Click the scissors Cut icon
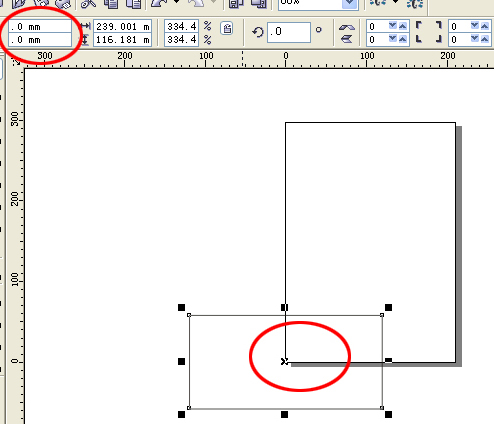Image resolution: width=494 pixels, height=424 pixels. pos(89,3)
